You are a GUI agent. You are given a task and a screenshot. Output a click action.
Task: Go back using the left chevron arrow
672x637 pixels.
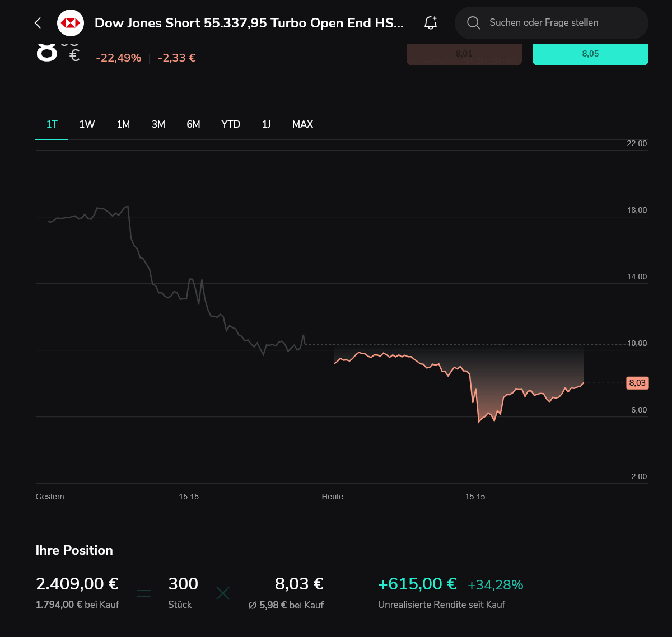(x=38, y=23)
